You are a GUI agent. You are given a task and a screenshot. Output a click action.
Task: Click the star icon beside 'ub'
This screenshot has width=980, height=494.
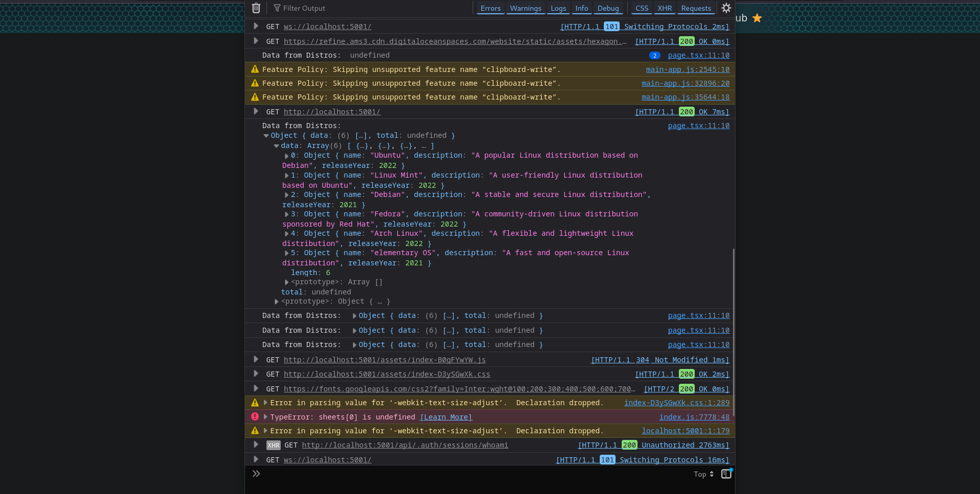coord(757,18)
